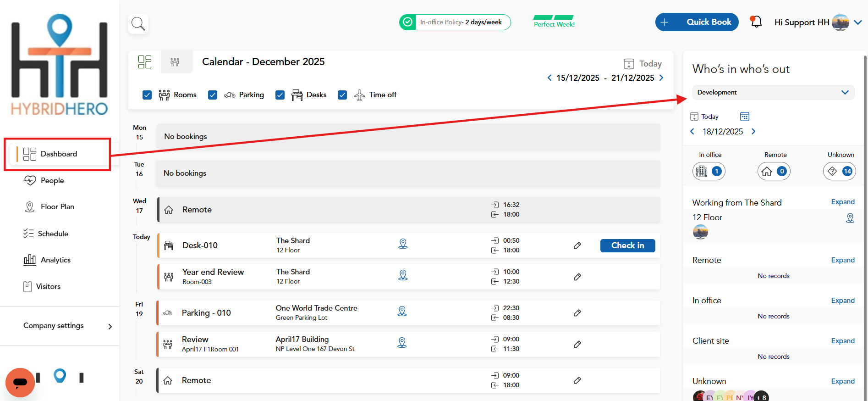Go to next day after 18/12/2025

tap(753, 131)
